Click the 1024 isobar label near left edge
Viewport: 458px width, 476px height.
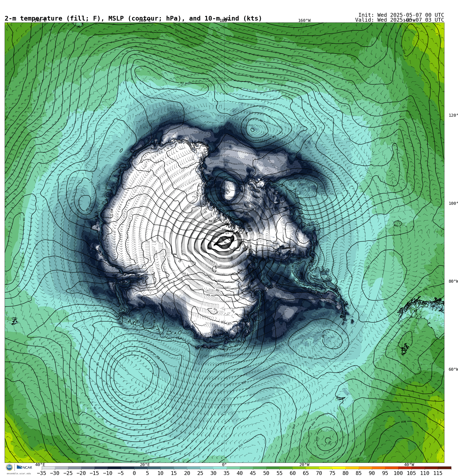[8, 88]
